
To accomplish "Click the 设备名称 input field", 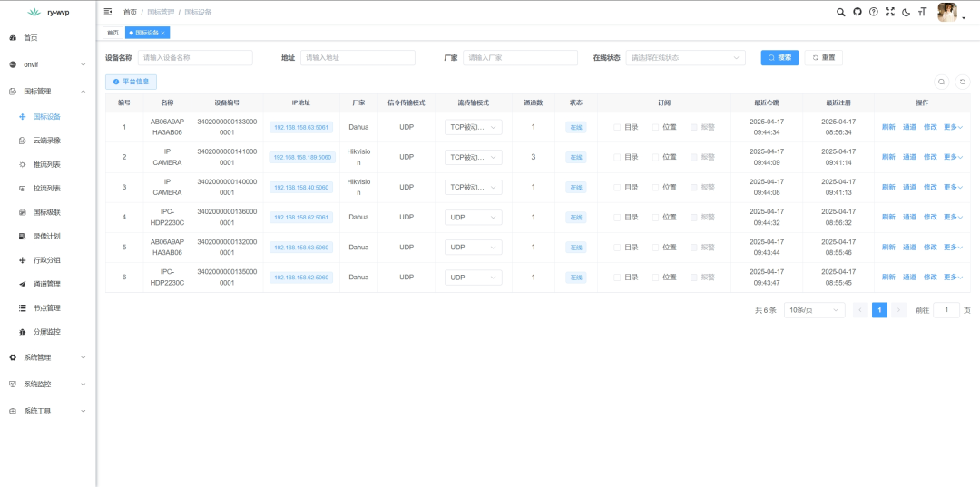I will (195, 57).
